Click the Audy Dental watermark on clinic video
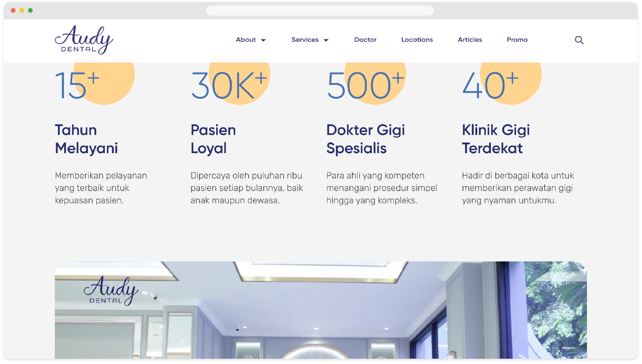642x364 pixels. pos(111,291)
